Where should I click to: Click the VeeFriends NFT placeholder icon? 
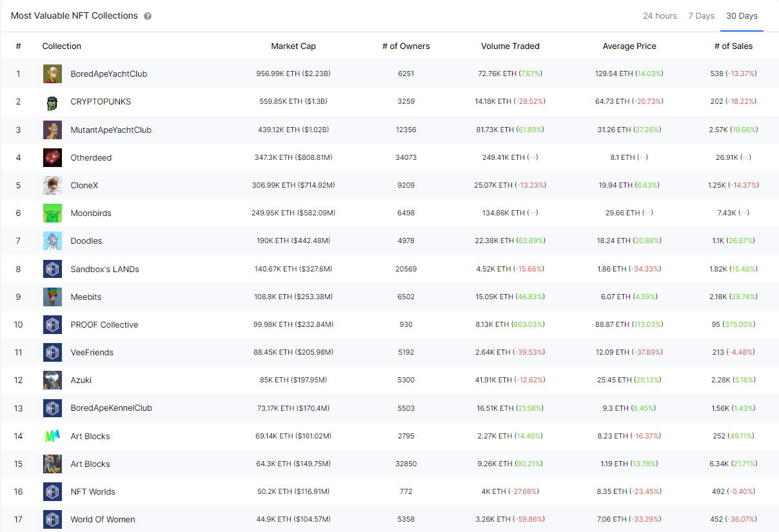tap(52, 352)
